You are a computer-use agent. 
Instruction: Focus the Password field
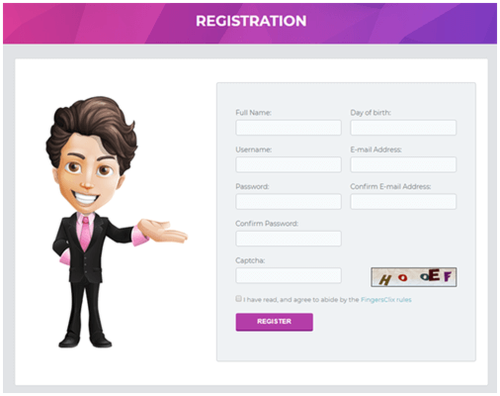pos(288,202)
